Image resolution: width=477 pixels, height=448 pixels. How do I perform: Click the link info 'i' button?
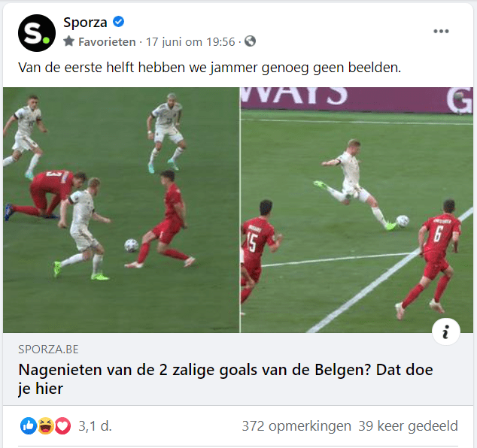pyautogui.click(x=446, y=331)
